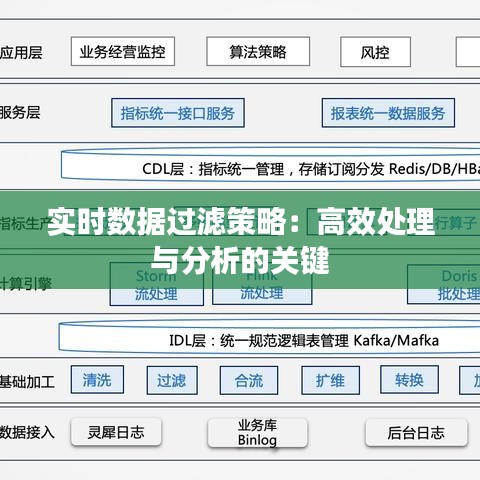Click the 合流 processing box
The height and width of the screenshot is (480, 480).
tap(249, 380)
